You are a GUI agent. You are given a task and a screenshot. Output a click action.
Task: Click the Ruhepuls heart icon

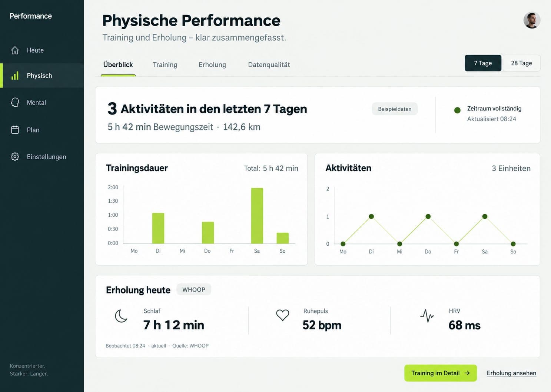(282, 315)
